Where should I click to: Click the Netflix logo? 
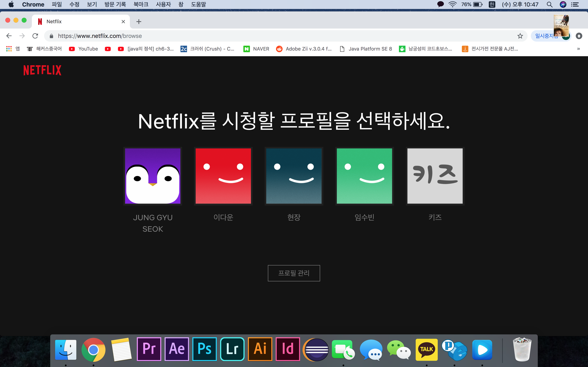click(x=42, y=70)
